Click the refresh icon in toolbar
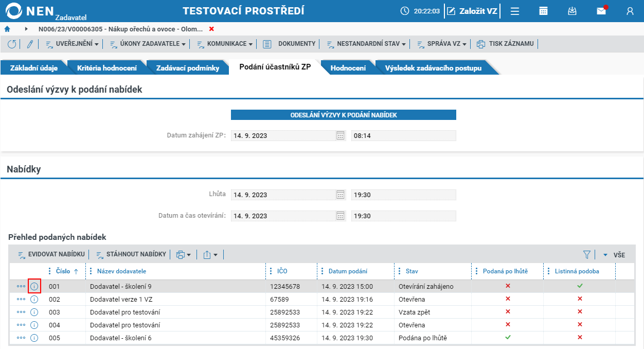This screenshot has width=644, height=349. click(12, 44)
